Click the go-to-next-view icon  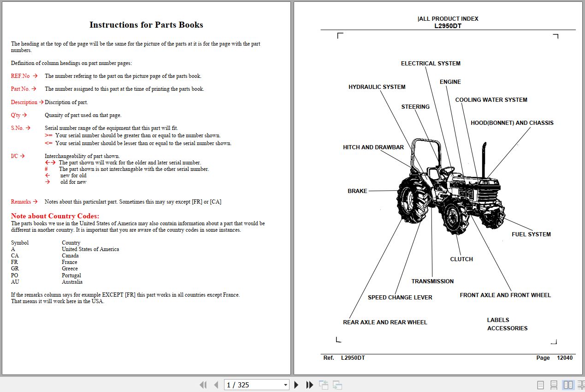[x=337, y=385]
